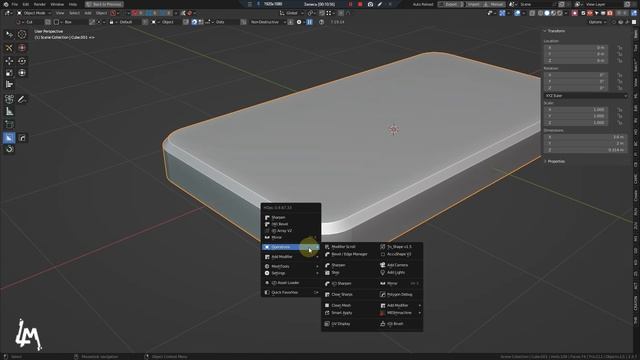Viewport: 640px width, 360px height.
Task: Click the gear icon beside Settings
Action: tap(267, 273)
